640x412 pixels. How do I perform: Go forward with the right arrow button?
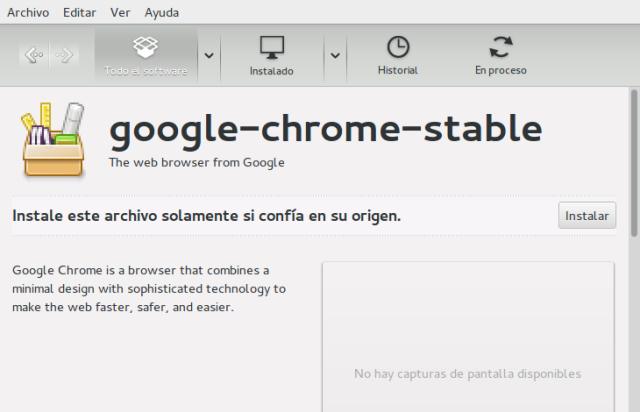pyautogui.click(x=63, y=55)
